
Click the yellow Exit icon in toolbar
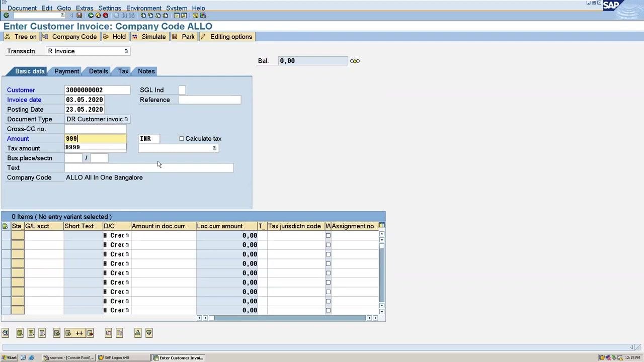98,16
